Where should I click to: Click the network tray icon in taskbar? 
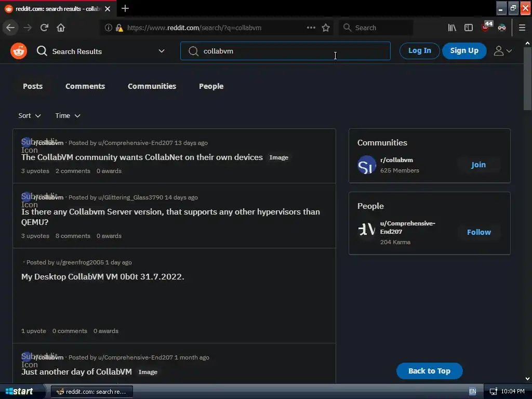pyautogui.click(x=494, y=392)
